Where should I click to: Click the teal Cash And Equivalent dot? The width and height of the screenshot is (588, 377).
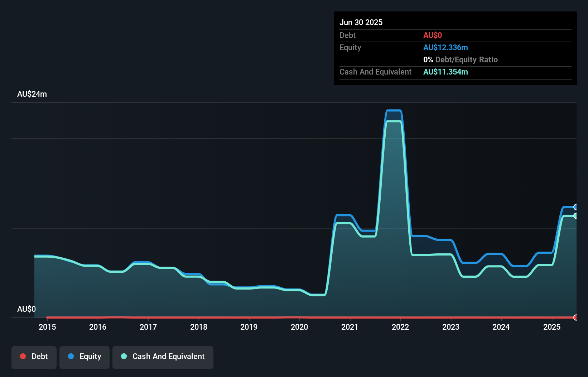click(x=124, y=356)
